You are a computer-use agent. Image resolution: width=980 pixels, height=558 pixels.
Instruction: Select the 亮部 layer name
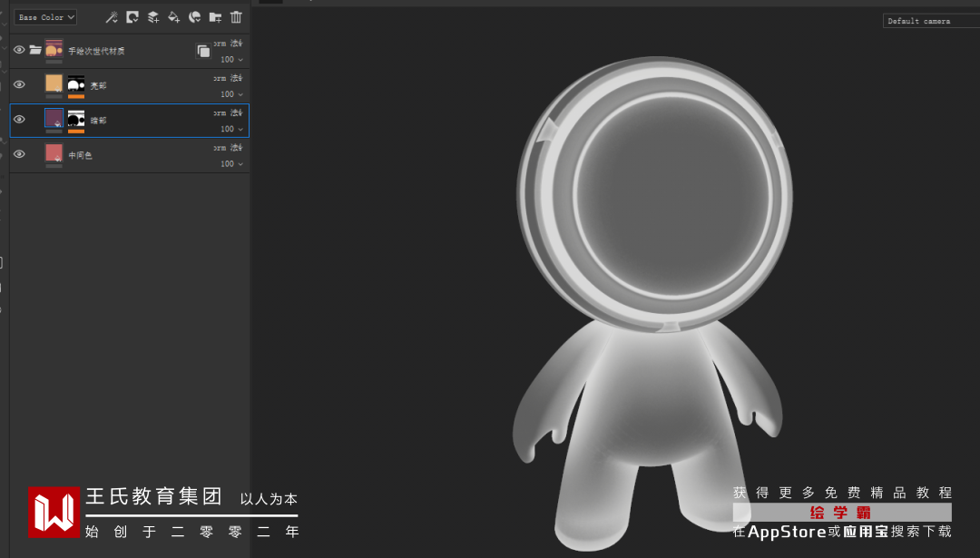click(98, 85)
